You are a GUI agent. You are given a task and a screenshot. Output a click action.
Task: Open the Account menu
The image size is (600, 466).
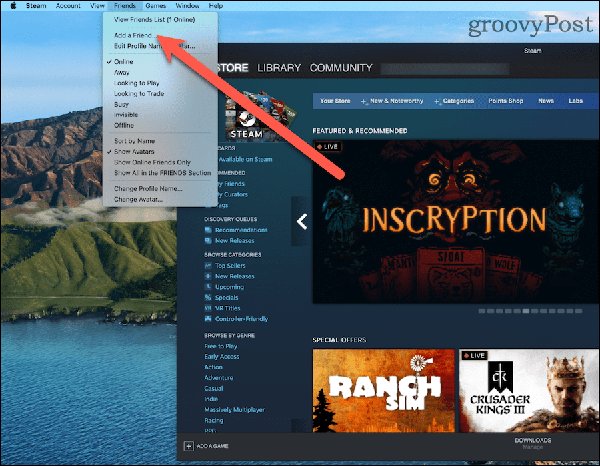click(x=68, y=6)
